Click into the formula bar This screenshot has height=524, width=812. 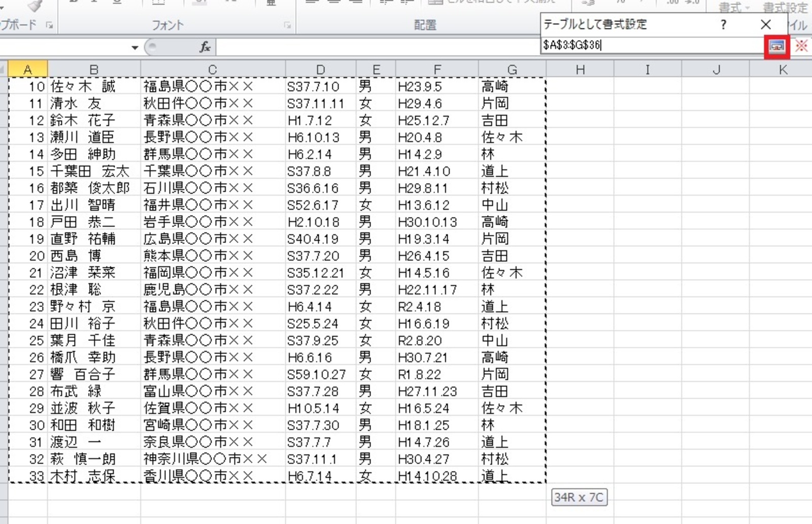378,47
